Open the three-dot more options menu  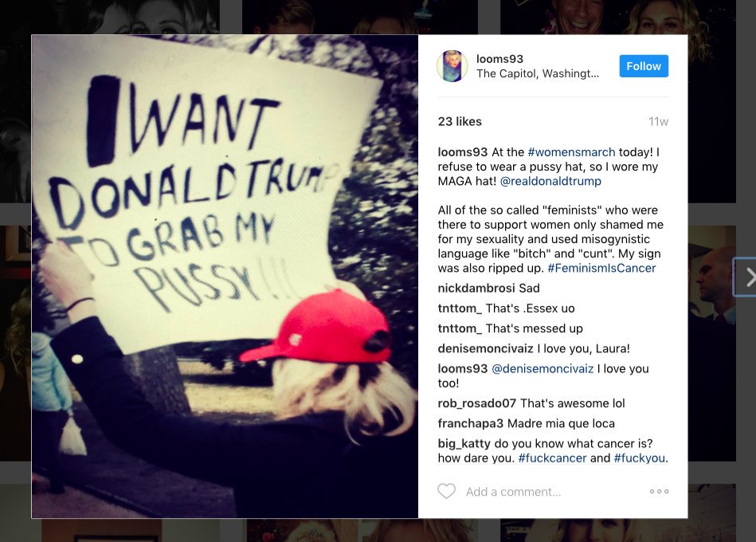pyautogui.click(x=659, y=491)
